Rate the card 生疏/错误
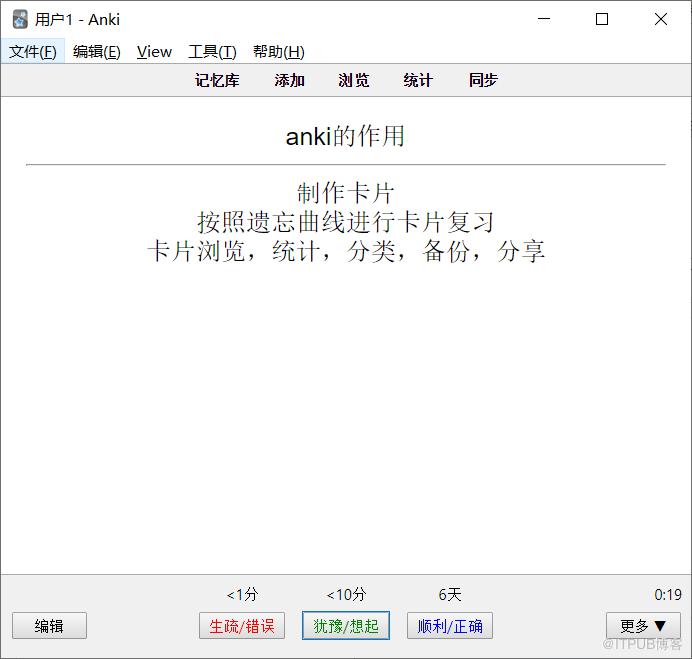Screen dimensions: 692x659 pos(242,625)
